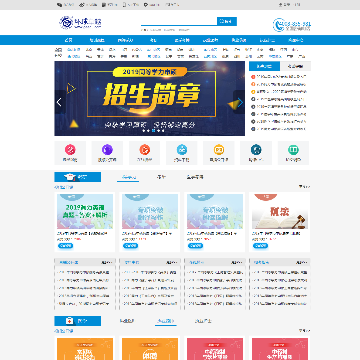Viewport: 360px width, 360px height.
Task: Click the blue button under the green 2019 course
Action: (65, 246)
